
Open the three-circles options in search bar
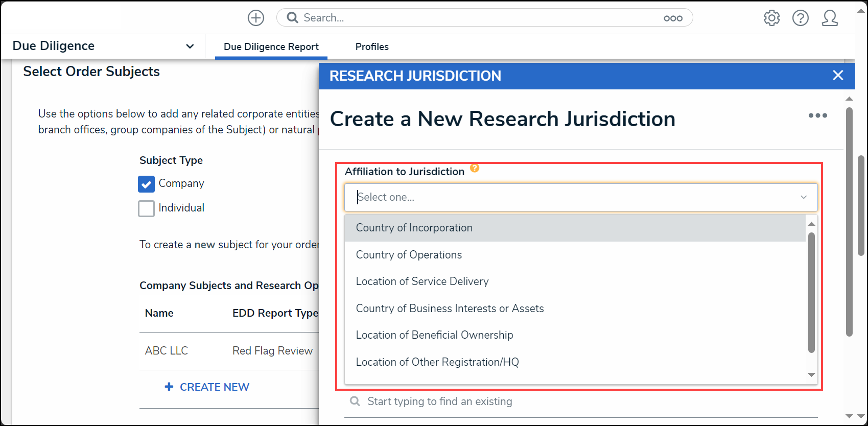click(x=673, y=18)
